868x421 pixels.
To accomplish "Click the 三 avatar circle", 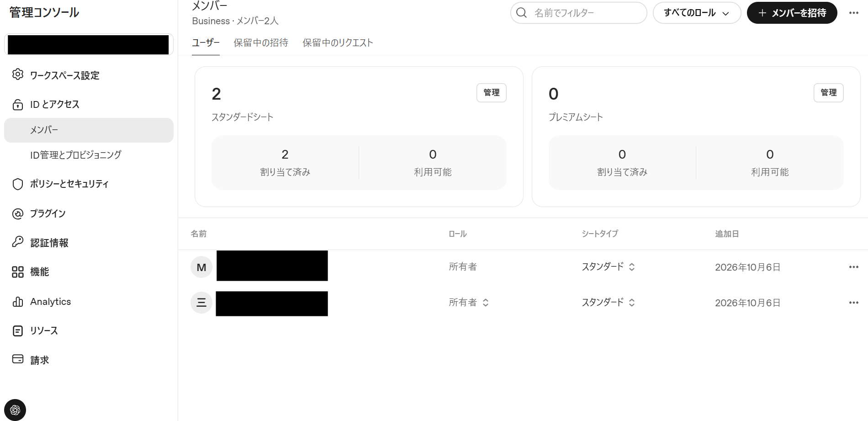I will 201,303.
